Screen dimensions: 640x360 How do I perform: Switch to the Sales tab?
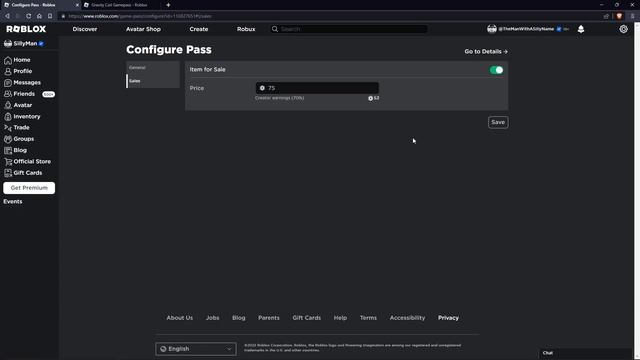153,81
